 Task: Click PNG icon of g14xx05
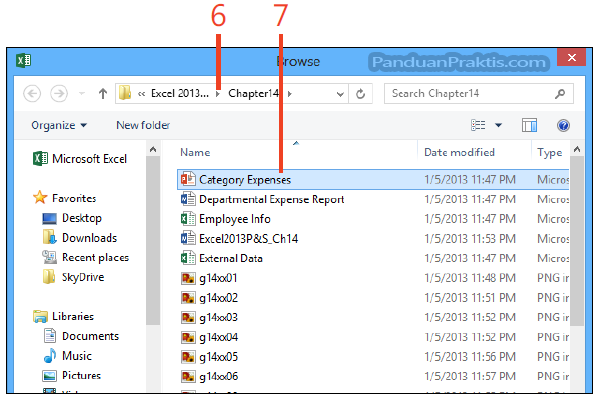click(x=188, y=357)
